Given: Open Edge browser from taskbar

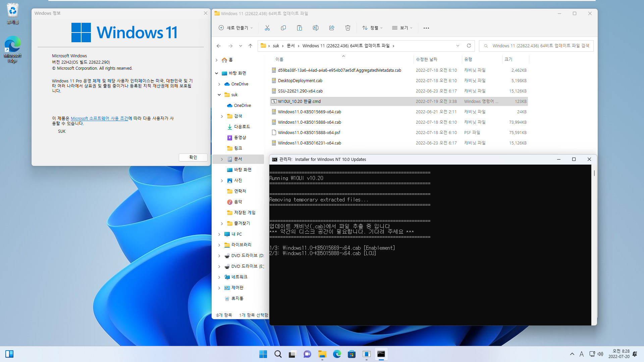Looking at the screenshot, I should (337, 354).
